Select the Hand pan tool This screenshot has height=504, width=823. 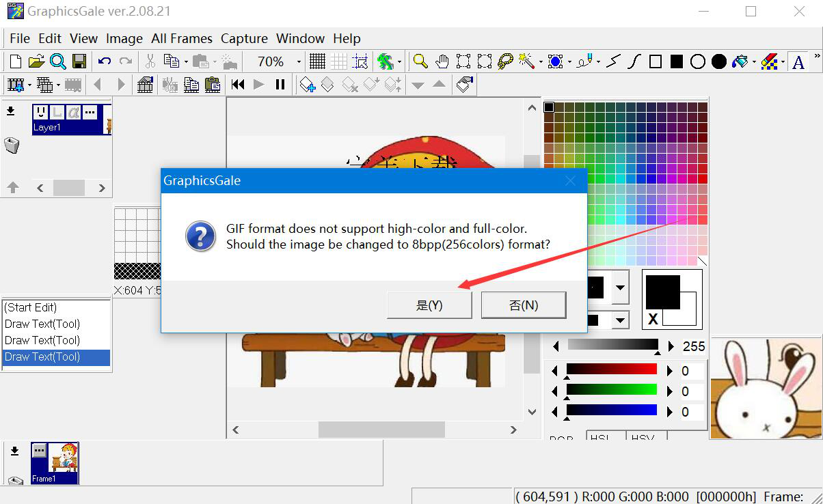442,62
